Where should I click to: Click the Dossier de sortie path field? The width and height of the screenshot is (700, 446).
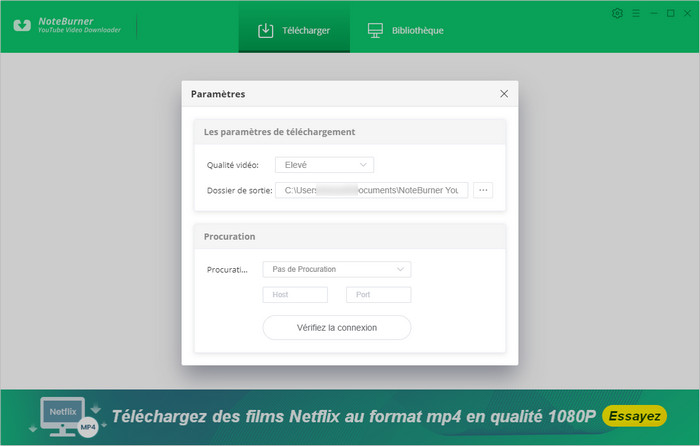[371, 190]
